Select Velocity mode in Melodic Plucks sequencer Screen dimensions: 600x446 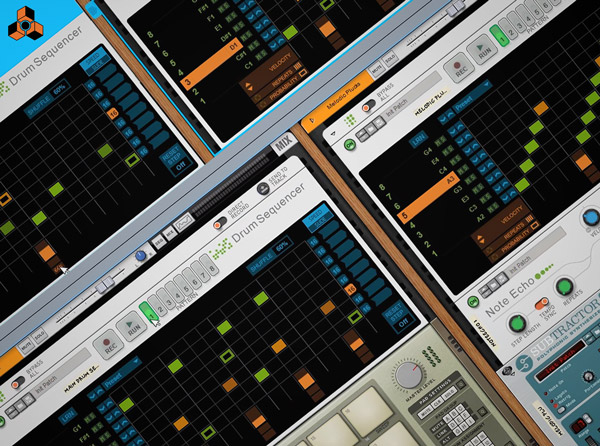pyautogui.click(x=511, y=216)
